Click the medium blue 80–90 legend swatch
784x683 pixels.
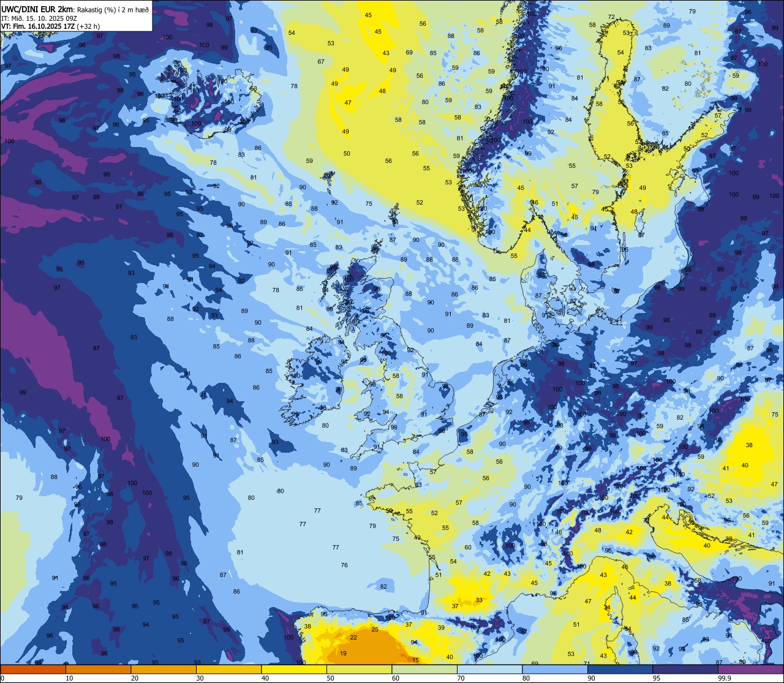[x=555, y=669]
